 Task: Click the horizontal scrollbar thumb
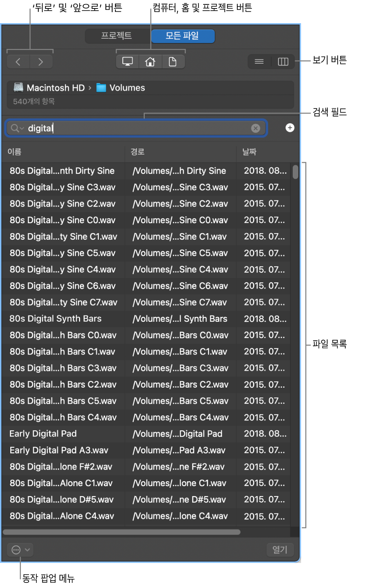pos(122,532)
